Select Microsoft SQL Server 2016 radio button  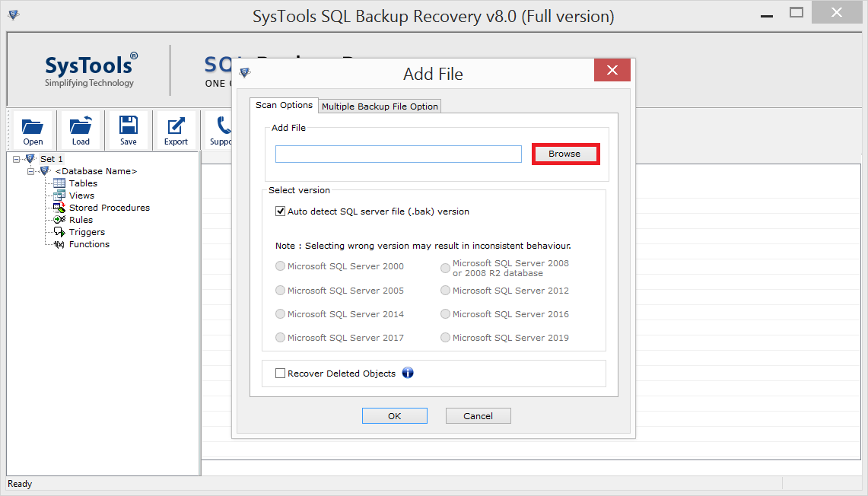(x=445, y=314)
